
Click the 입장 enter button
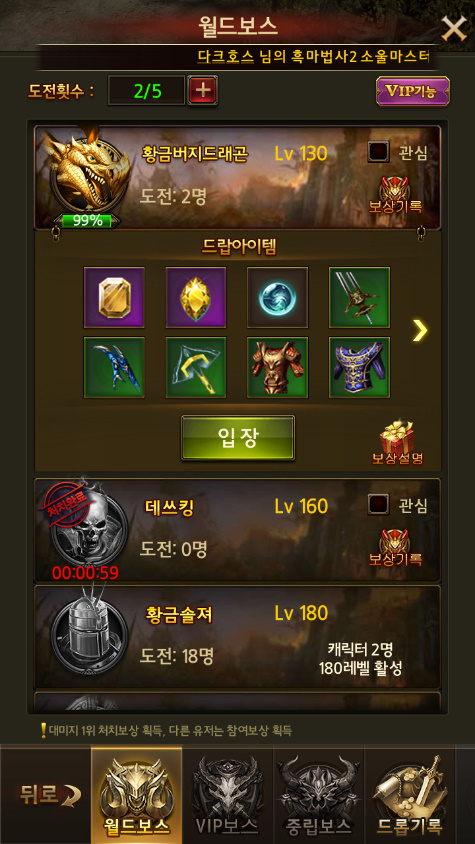pos(238,438)
